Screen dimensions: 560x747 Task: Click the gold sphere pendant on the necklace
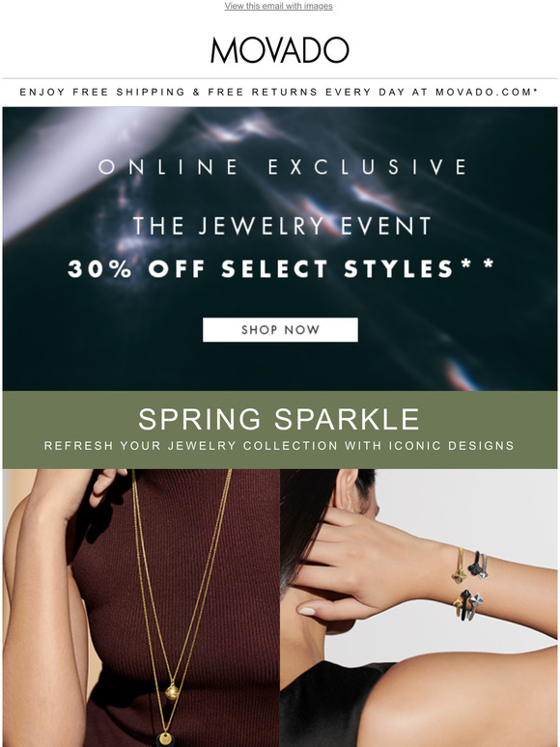coord(172,691)
